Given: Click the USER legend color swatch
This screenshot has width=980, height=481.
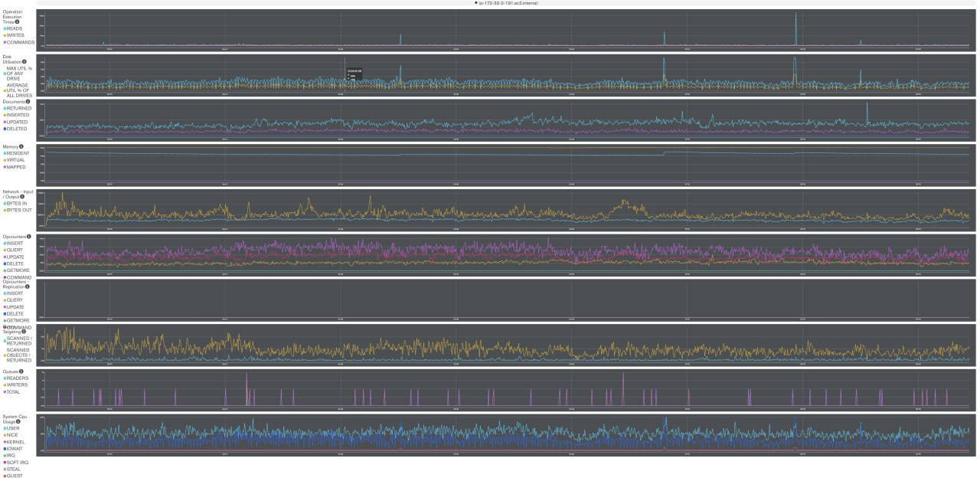Looking at the screenshot, I should point(4,428).
